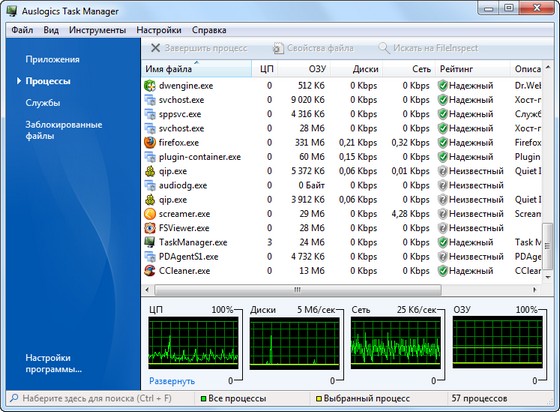
Task: Switch to Службы section
Action: click(42, 103)
